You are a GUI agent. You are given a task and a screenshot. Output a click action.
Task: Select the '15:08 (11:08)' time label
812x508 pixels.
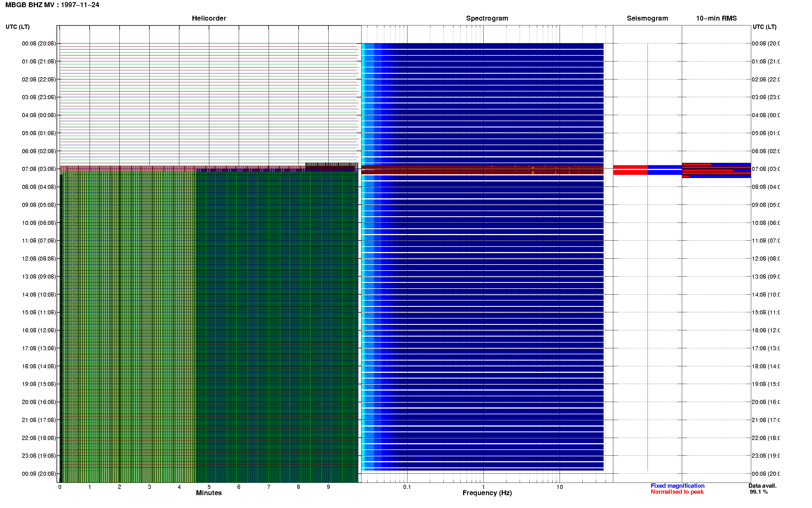tap(39, 312)
